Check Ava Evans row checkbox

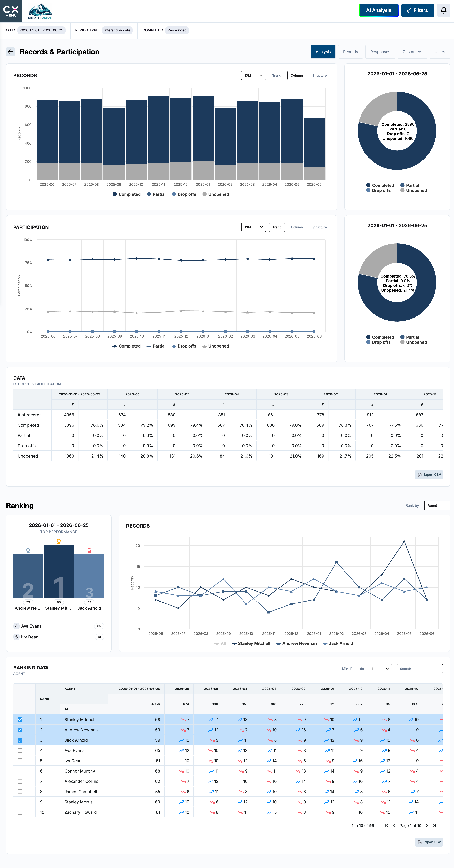[20, 750]
